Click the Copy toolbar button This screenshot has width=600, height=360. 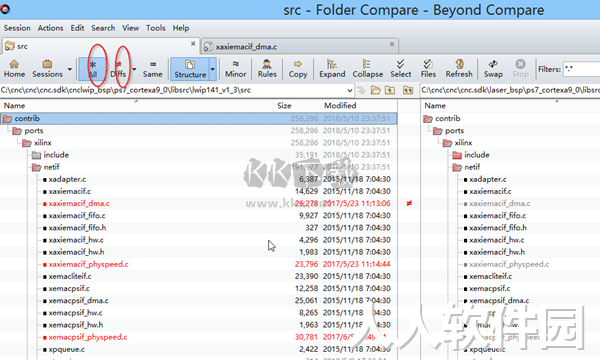pyautogui.click(x=298, y=69)
